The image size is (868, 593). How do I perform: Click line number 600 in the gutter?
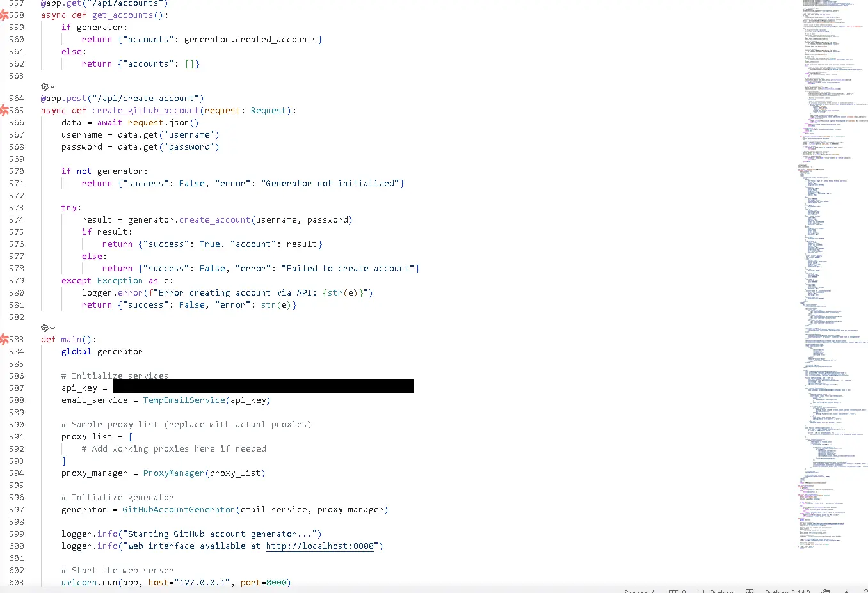(x=17, y=546)
